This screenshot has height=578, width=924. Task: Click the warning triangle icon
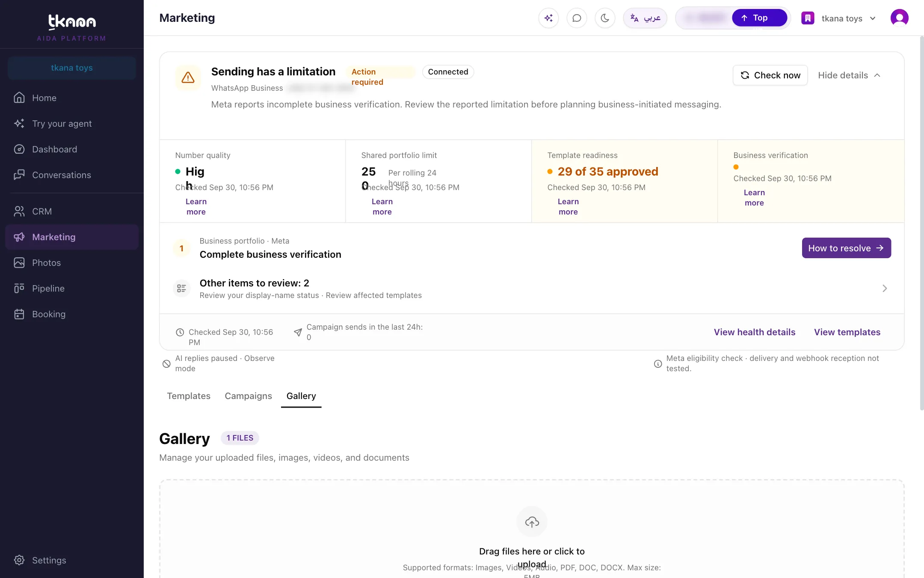[x=188, y=77]
